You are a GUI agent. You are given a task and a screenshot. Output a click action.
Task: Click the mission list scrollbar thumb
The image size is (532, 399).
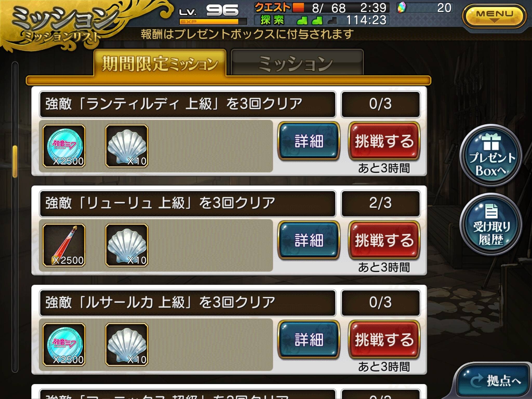15,162
